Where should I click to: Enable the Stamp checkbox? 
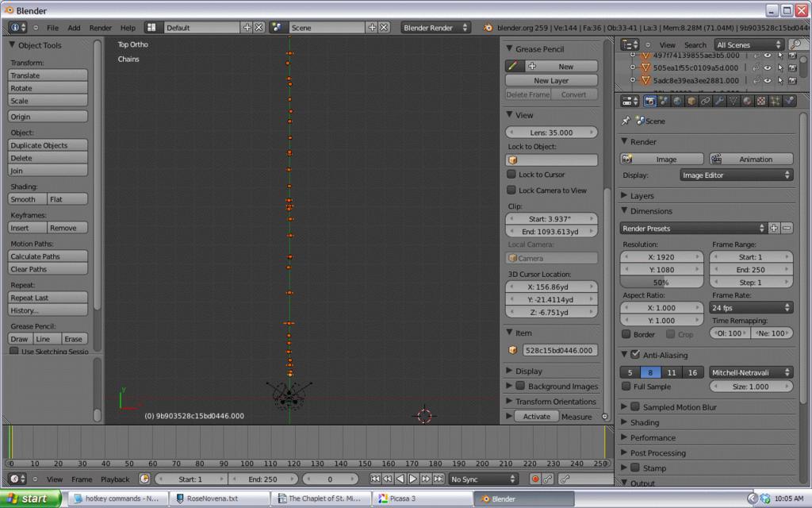[x=635, y=468]
